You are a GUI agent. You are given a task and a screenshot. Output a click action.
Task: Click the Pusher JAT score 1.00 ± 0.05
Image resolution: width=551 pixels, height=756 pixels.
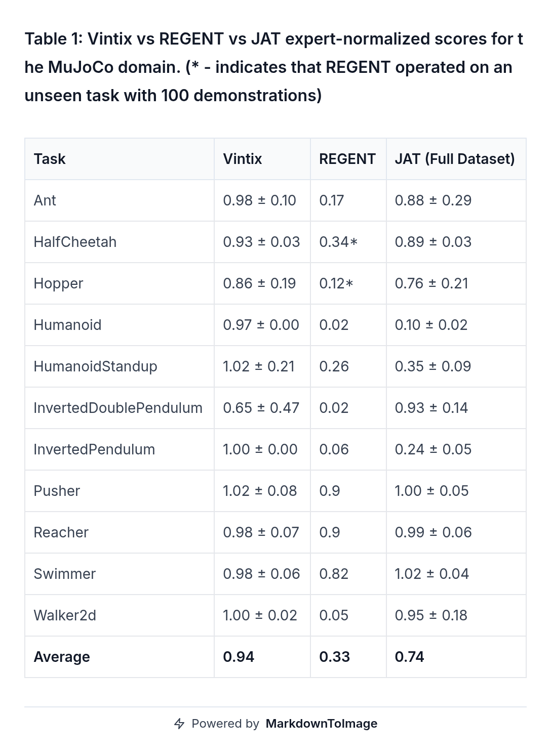pyautogui.click(x=431, y=491)
